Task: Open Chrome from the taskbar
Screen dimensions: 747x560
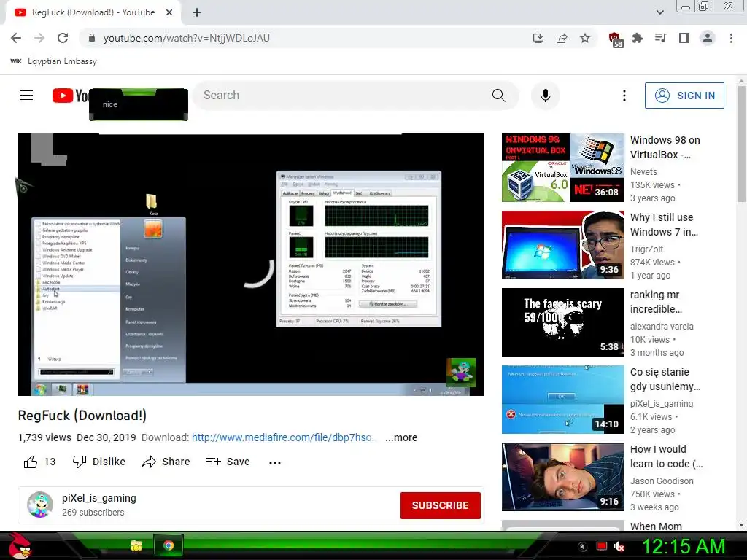Action: 169,545
